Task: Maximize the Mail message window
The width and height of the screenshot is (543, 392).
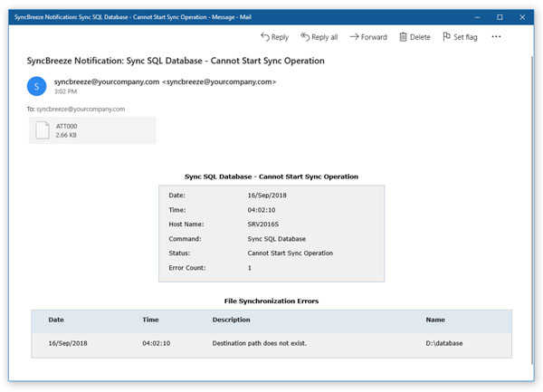Action: coord(500,17)
